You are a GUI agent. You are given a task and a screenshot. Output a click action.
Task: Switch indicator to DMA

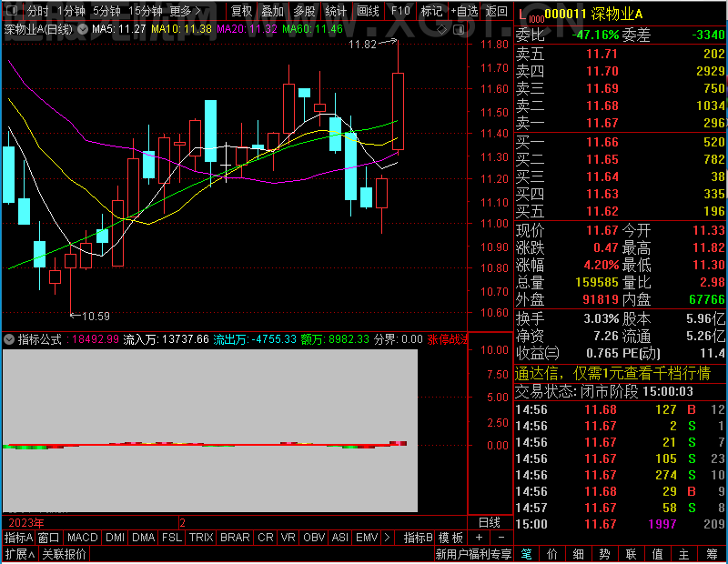[144, 538]
